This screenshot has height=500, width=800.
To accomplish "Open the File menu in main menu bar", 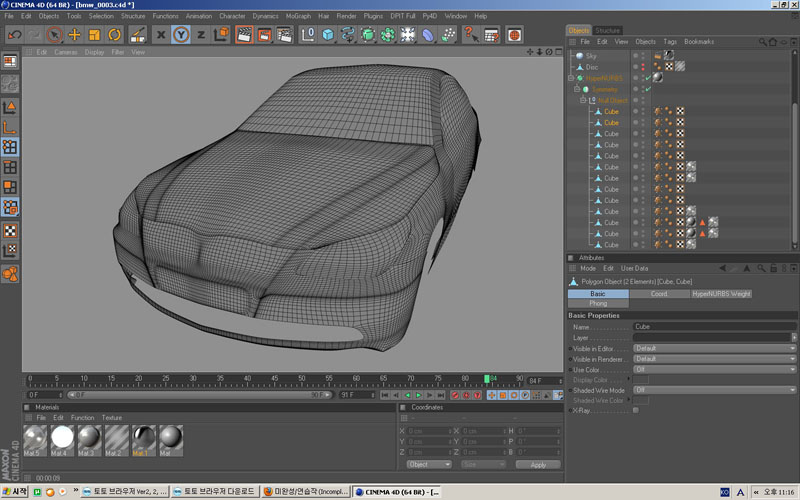I will [x=9, y=16].
